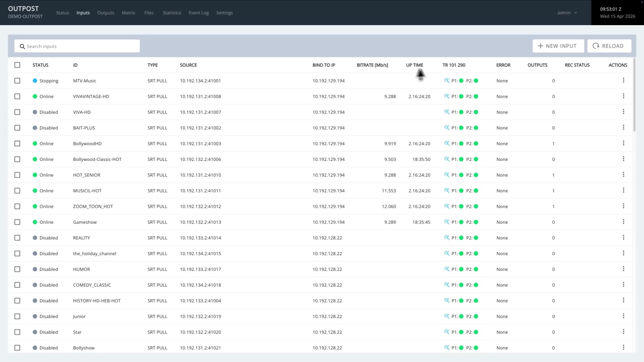Viewport: 644px width, 362px height.
Task: Click the New Input button
Action: (x=558, y=46)
